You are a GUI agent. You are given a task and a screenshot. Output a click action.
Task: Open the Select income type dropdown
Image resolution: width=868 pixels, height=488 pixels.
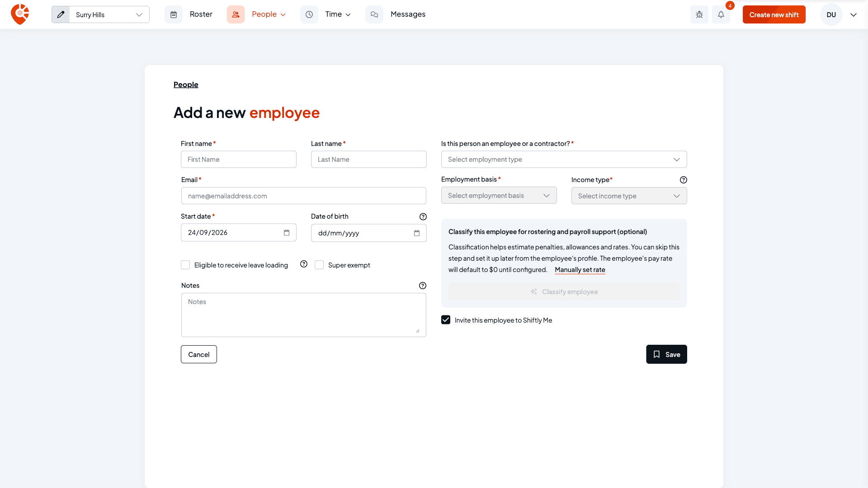point(629,196)
